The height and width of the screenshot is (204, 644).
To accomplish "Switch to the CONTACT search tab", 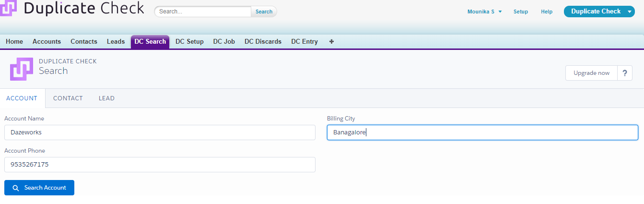I will [x=68, y=98].
